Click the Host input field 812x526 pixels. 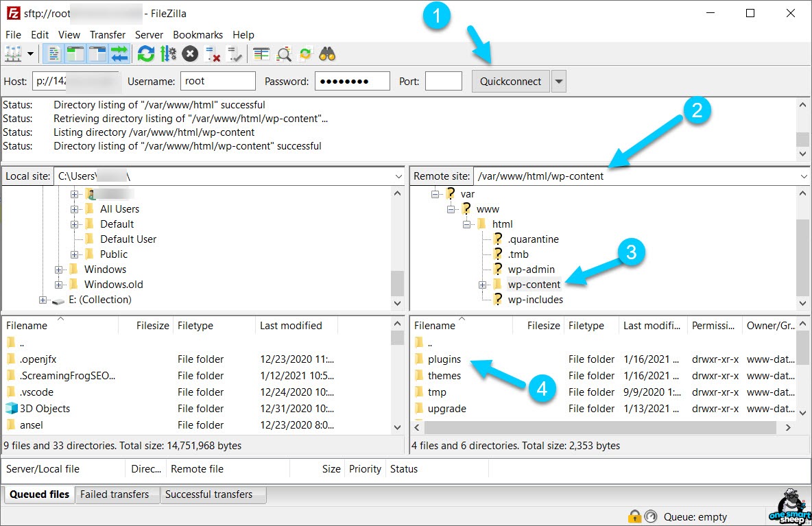coord(75,82)
